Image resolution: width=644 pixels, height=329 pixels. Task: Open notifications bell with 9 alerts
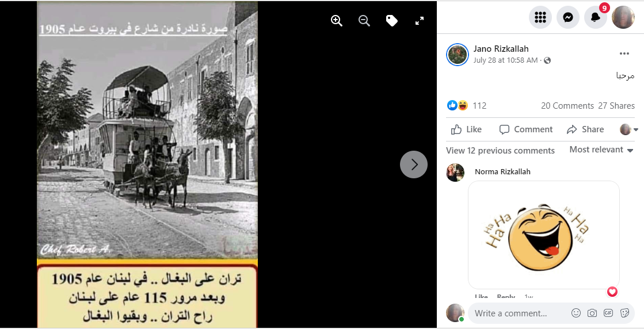596,17
